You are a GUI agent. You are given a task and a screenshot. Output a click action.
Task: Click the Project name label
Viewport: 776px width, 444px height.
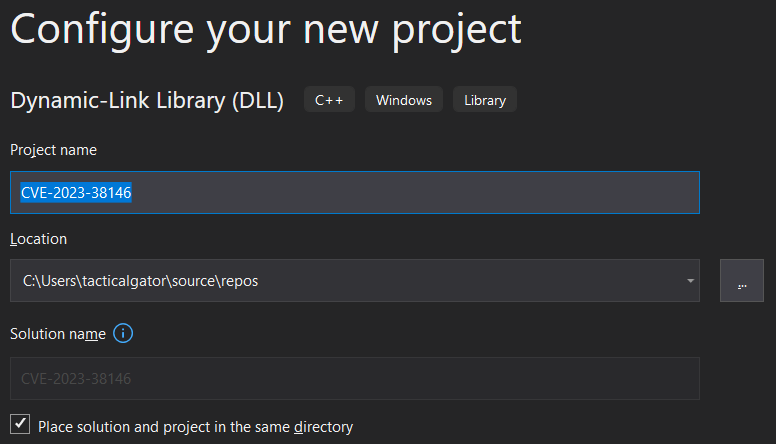click(x=53, y=150)
